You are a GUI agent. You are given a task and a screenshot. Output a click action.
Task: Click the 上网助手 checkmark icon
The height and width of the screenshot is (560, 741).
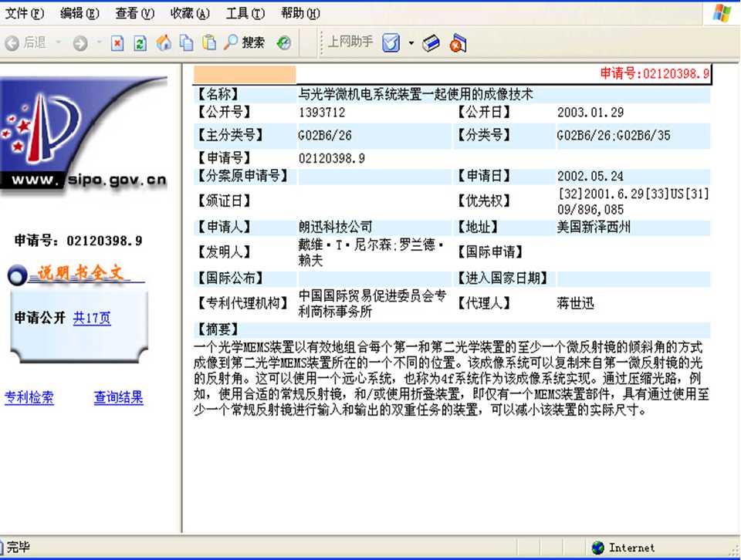(391, 43)
